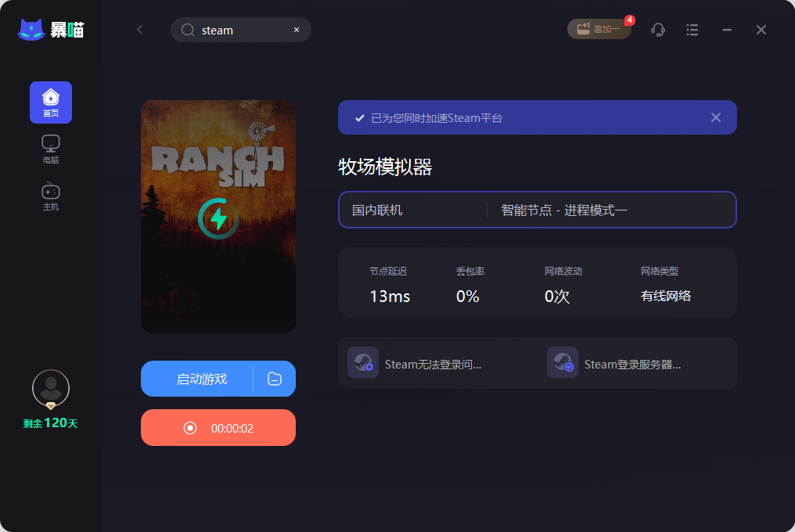
Task: Open the user avatar profile
Action: 51,389
